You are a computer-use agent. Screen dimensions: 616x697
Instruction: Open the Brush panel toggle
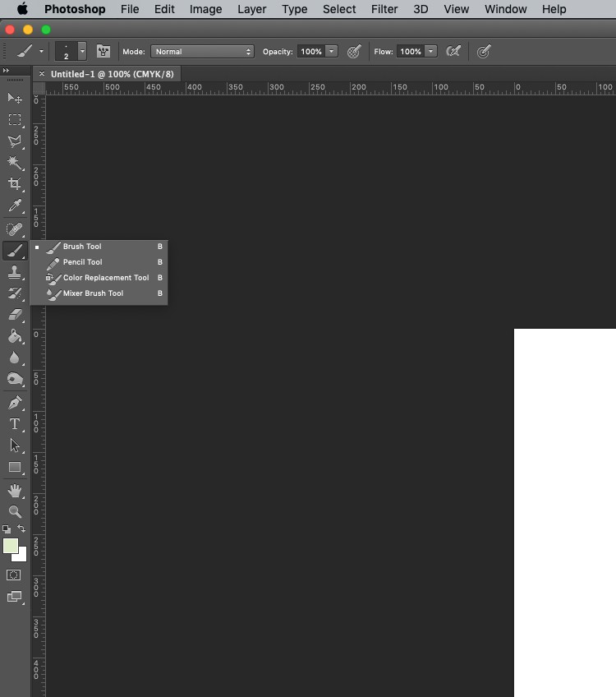coord(103,52)
